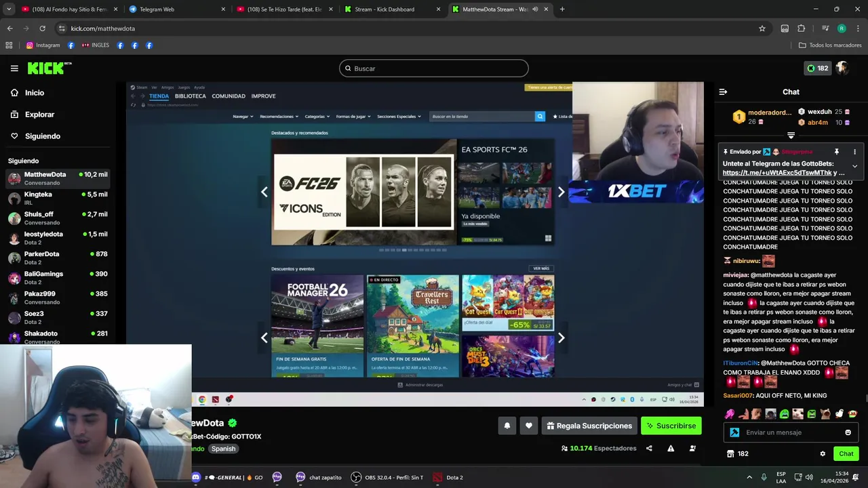Click the Suscribirse button
868x488 pixels.
671,426
